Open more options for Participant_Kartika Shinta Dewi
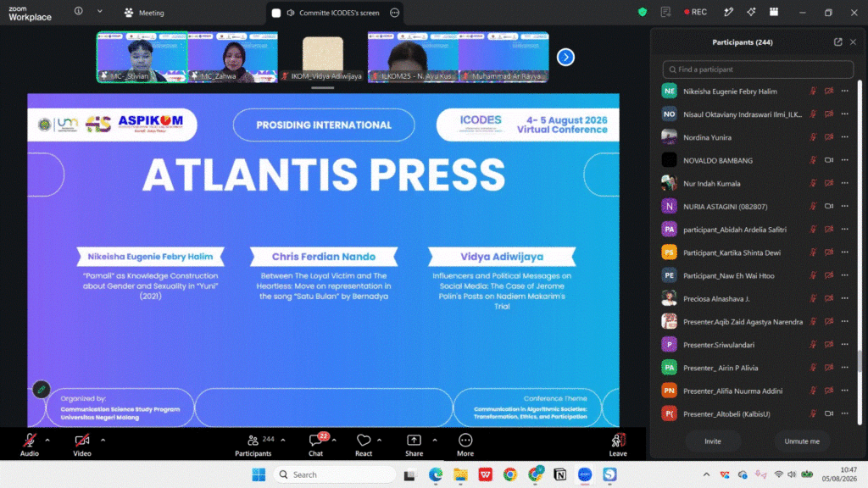Image resolution: width=868 pixels, height=488 pixels. pyautogui.click(x=845, y=252)
